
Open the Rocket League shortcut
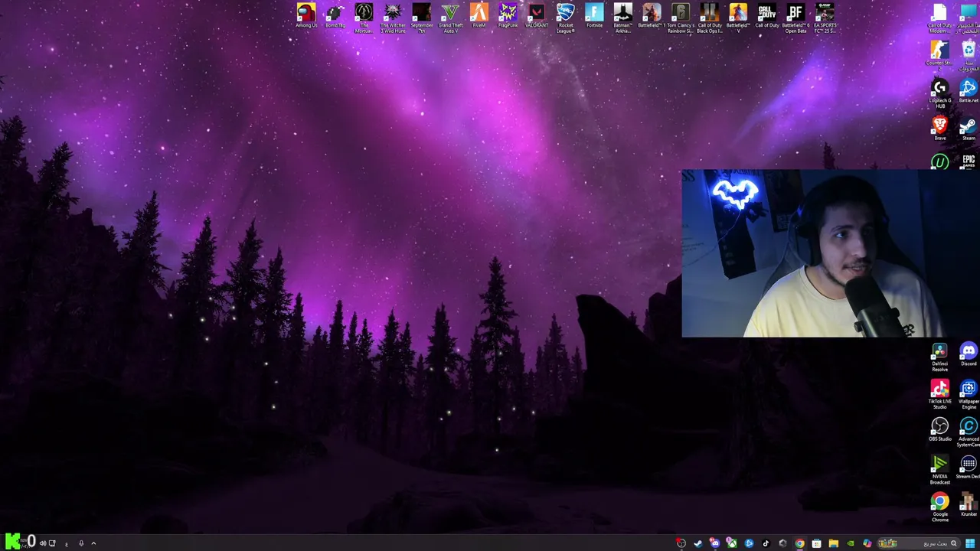(x=566, y=18)
